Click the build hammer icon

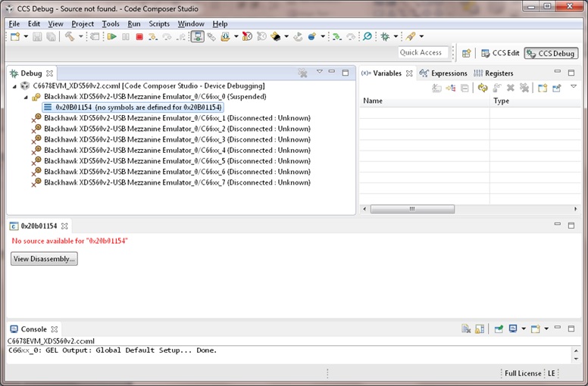(69, 36)
